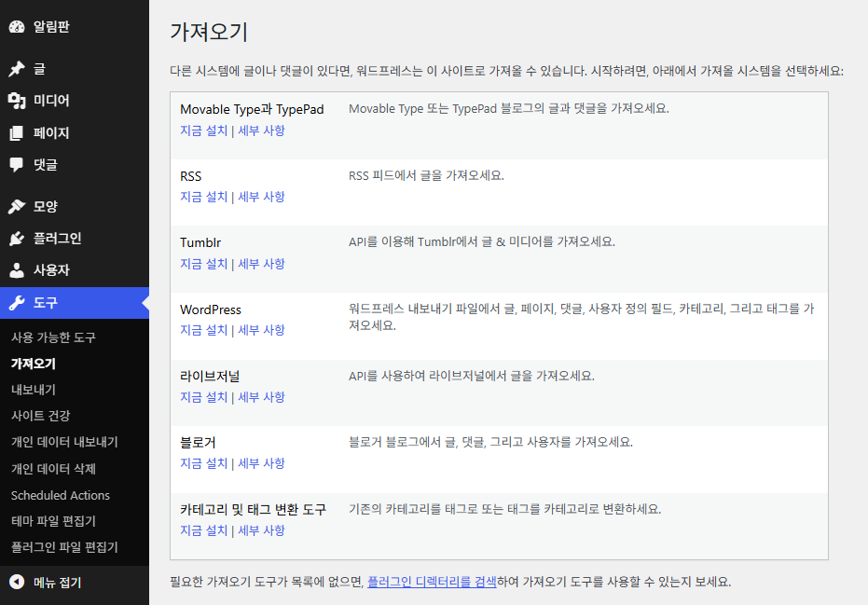Click the Tumblr API description text
The image size is (868, 605).
[x=482, y=241]
